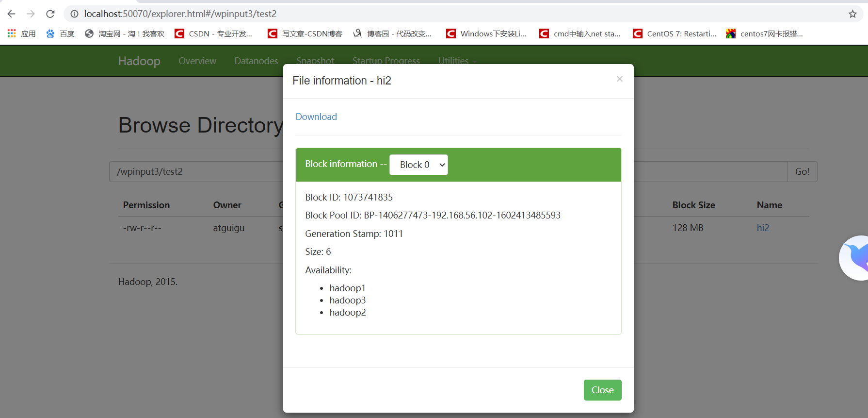868x418 pixels.
Task: Click the green Close button
Action: tap(602, 390)
